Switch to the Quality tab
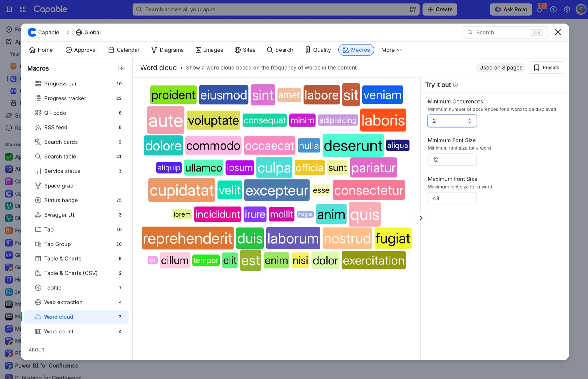 point(318,50)
